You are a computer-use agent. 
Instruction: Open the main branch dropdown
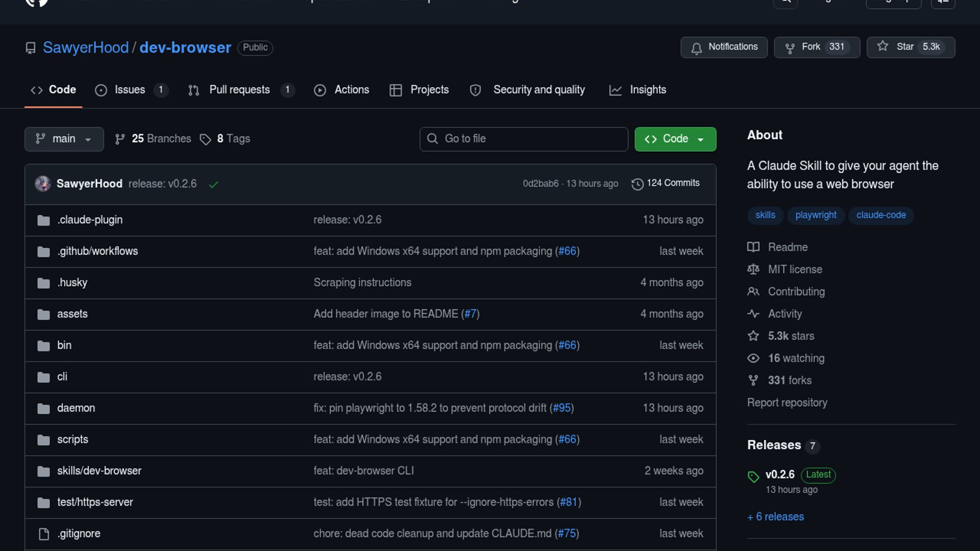[x=64, y=139]
